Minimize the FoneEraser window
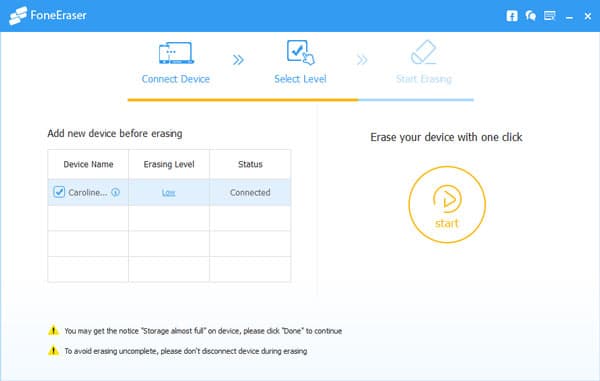 [569, 17]
